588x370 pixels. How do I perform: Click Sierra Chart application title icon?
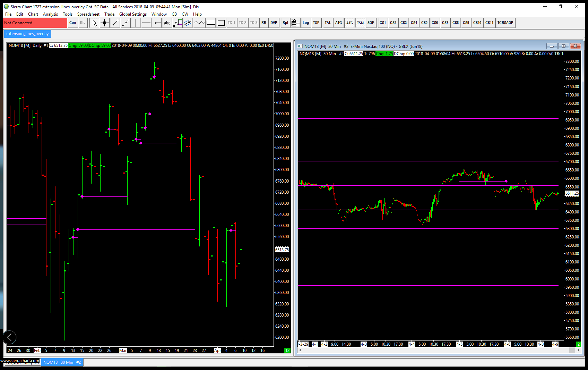(6, 7)
